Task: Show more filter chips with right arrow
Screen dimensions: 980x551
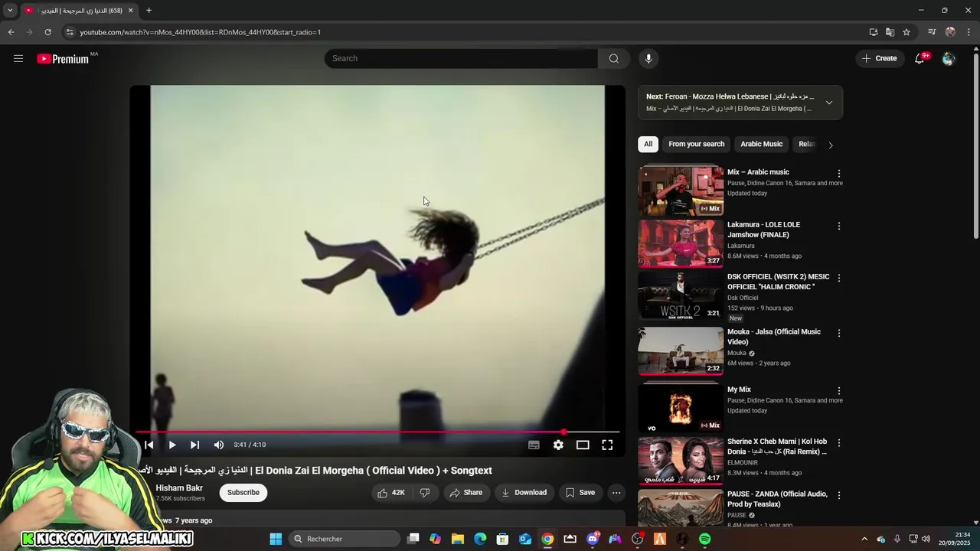Action: click(x=831, y=145)
